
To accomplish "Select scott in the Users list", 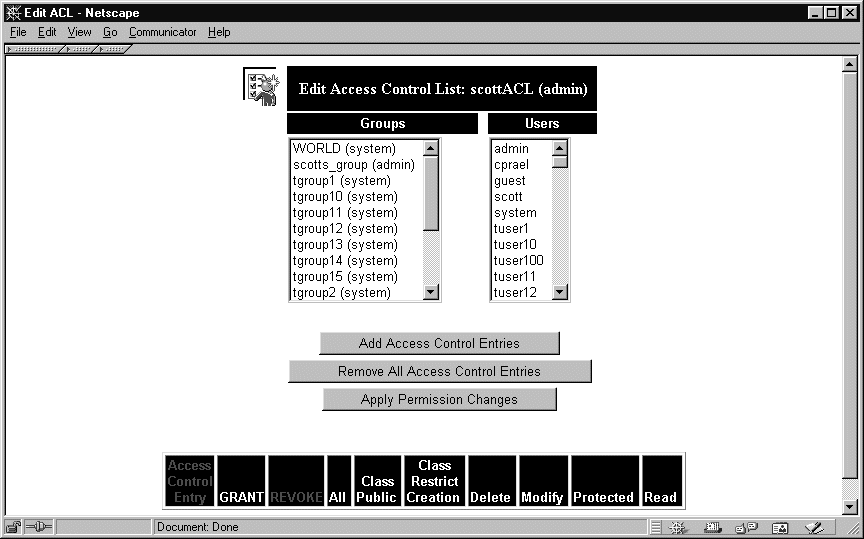I will pyautogui.click(x=522, y=196).
